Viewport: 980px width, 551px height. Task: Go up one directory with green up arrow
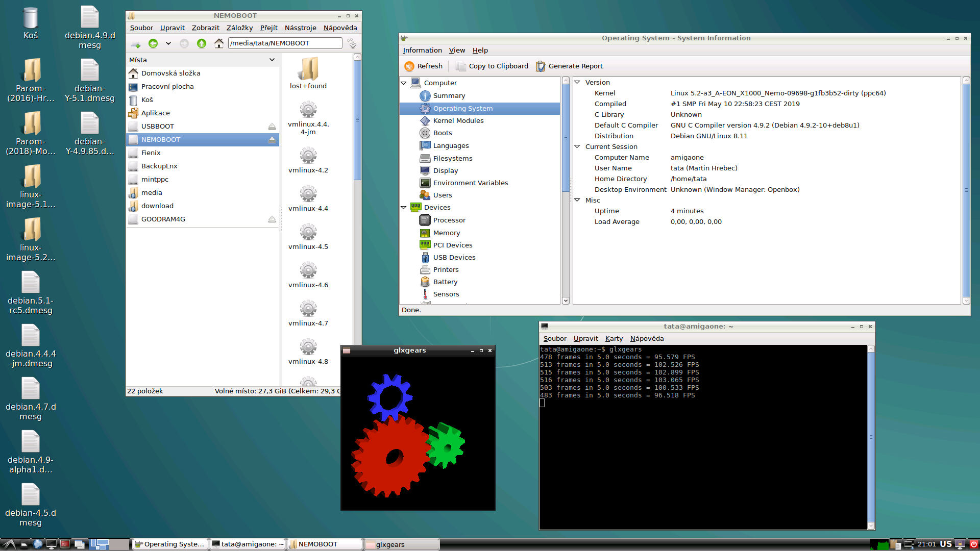202,43
